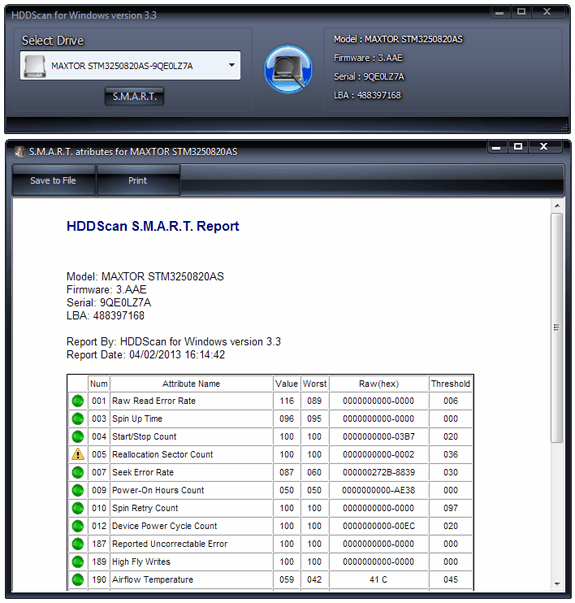This screenshot has width=575, height=603.
Task: Click Airflow Temperature attribute name
Action: (153, 580)
